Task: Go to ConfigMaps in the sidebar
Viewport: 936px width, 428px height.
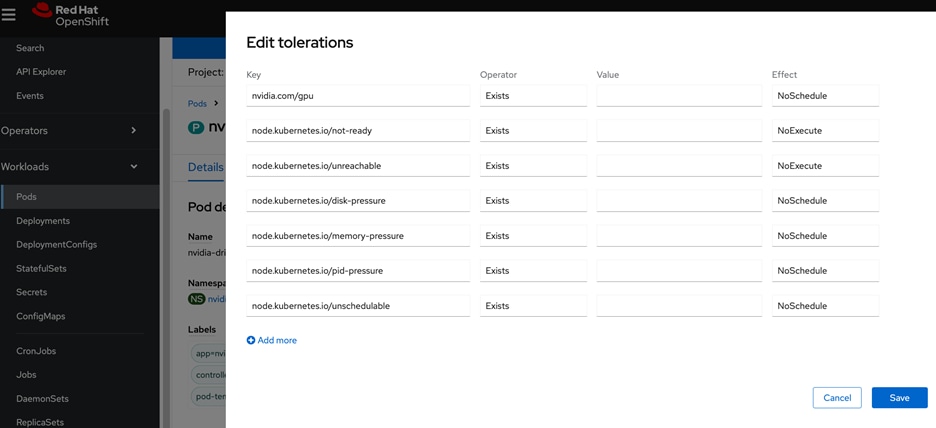Action: [x=41, y=316]
